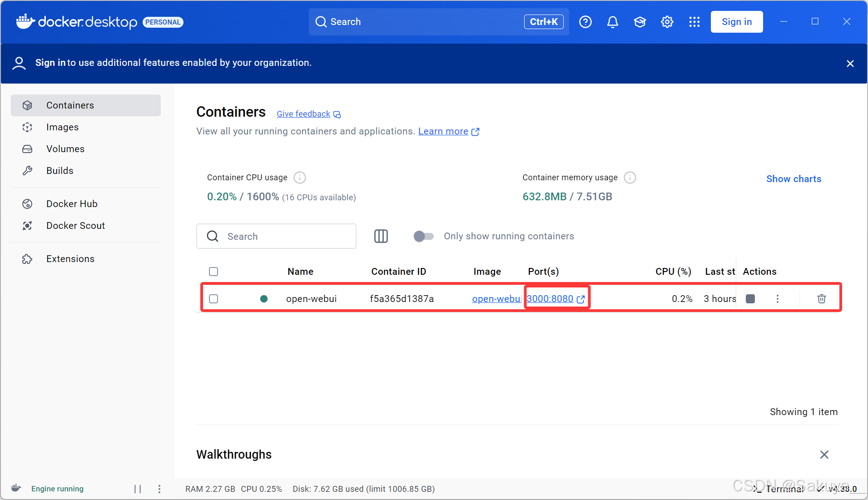The width and height of the screenshot is (868, 500).
Task: Go to Builds in sidebar
Action: click(86, 171)
